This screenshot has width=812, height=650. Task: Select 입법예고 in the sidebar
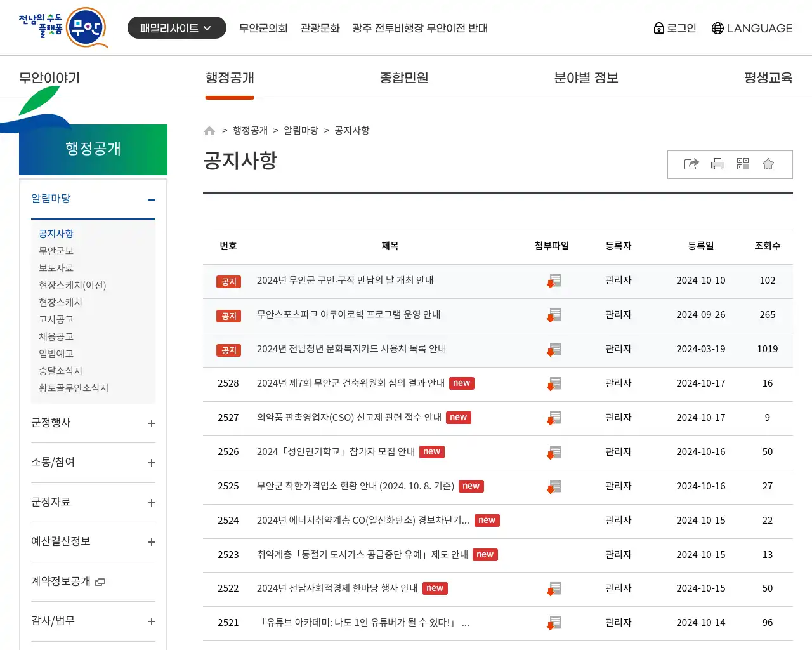tap(56, 354)
